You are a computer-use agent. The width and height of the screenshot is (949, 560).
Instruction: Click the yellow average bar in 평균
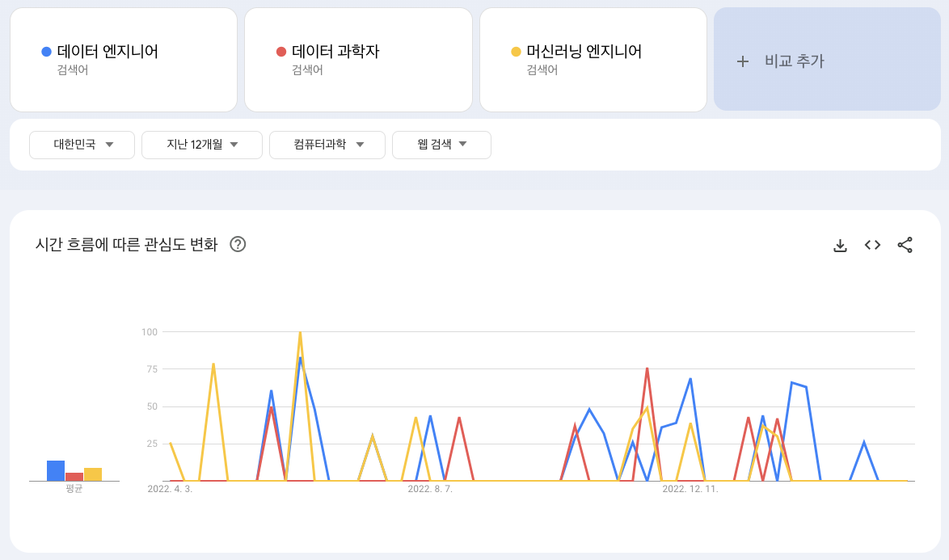click(x=93, y=474)
